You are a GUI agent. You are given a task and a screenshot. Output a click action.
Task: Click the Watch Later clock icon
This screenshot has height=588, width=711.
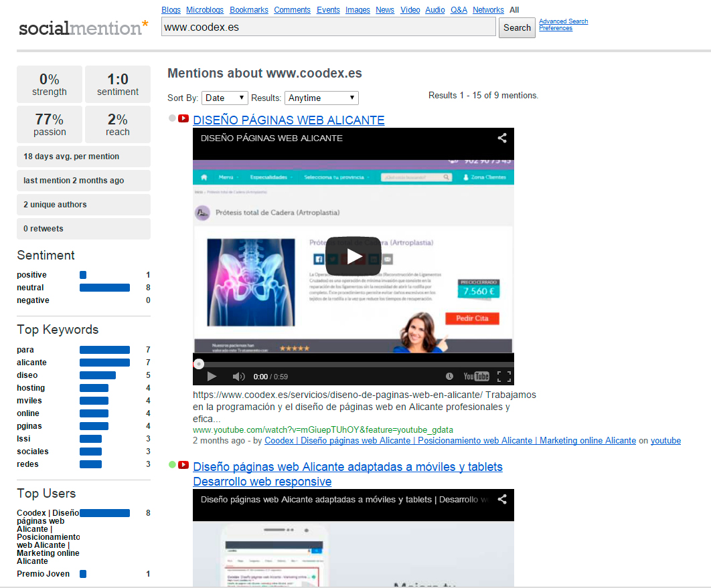449,377
